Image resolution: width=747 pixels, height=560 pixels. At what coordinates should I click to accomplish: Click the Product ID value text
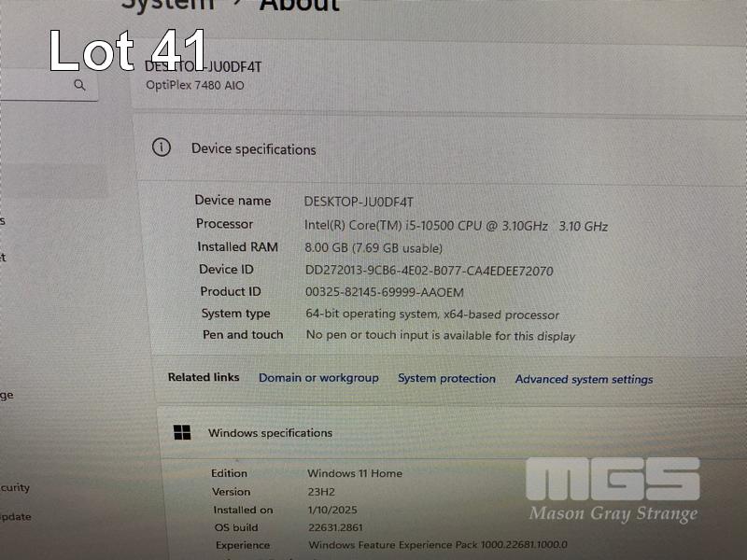pyautogui.click(x=384, y=293)
